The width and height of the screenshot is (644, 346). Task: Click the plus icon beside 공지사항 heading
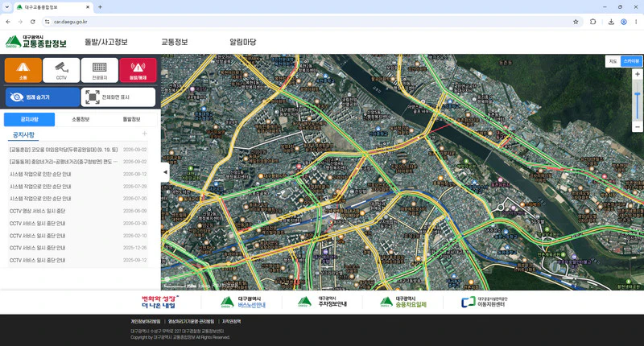pos(145,134)
